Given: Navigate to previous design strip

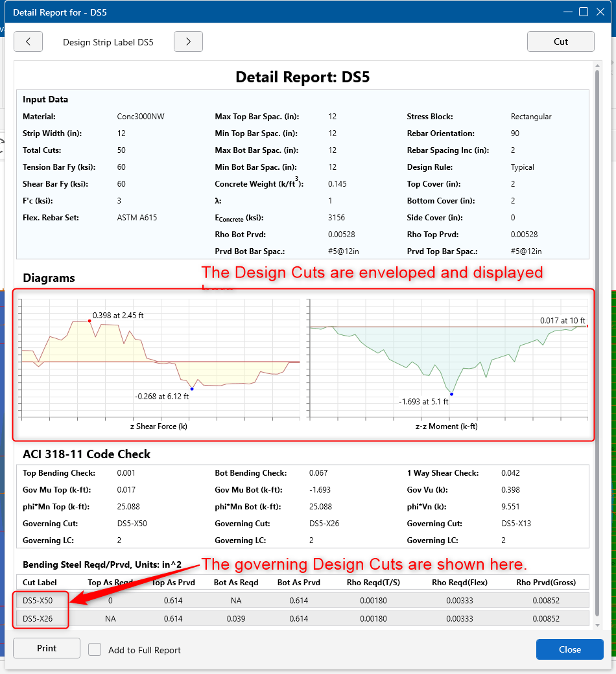Looking at the screenshot, I should click(28, 41).
